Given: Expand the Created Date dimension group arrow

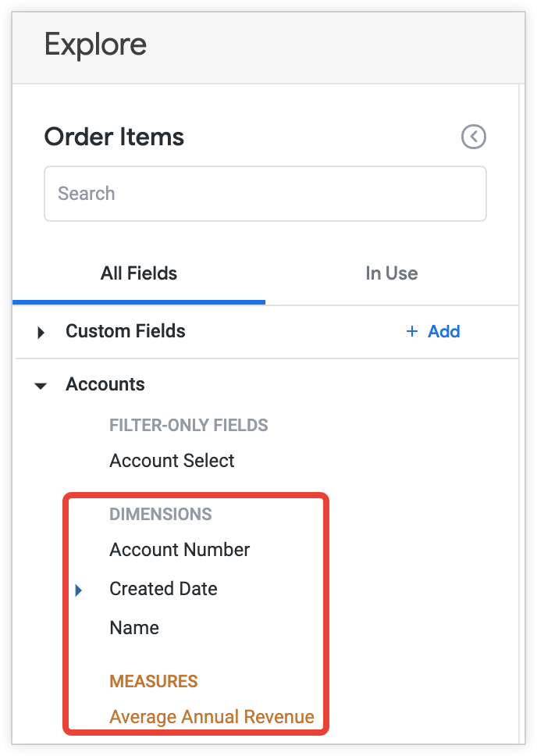Looking at the screenshot, I should coord(79,590).
